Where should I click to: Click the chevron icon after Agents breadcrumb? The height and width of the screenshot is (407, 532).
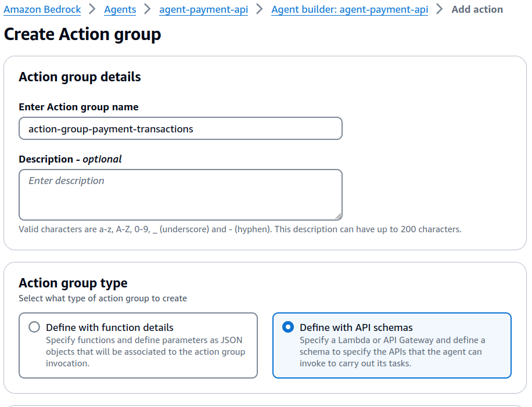pos(146,9)
